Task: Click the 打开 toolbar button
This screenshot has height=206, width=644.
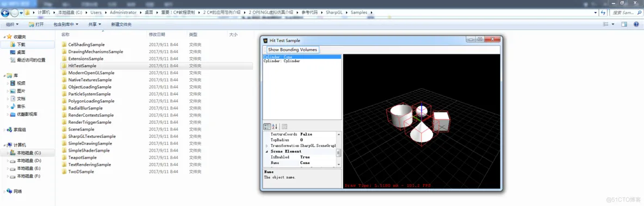Action: tap(36, 25)
